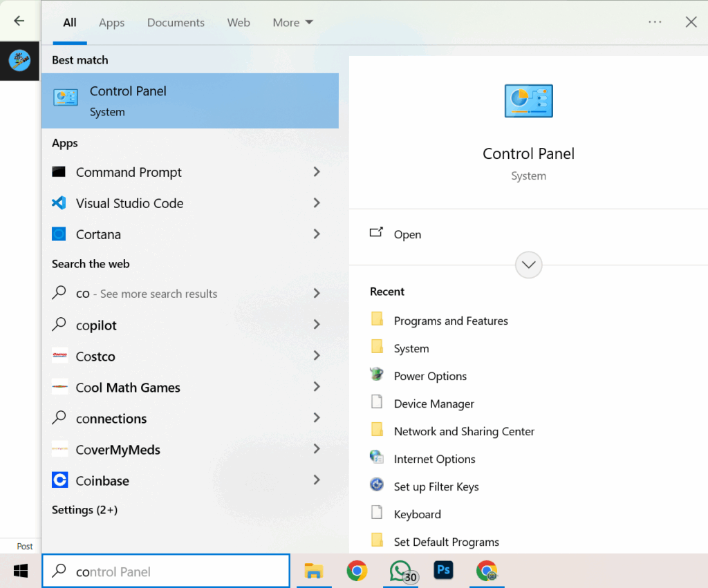708x588 pixels.
Task: Expand the connections result chevron
Action: click(x=317, y=417)
